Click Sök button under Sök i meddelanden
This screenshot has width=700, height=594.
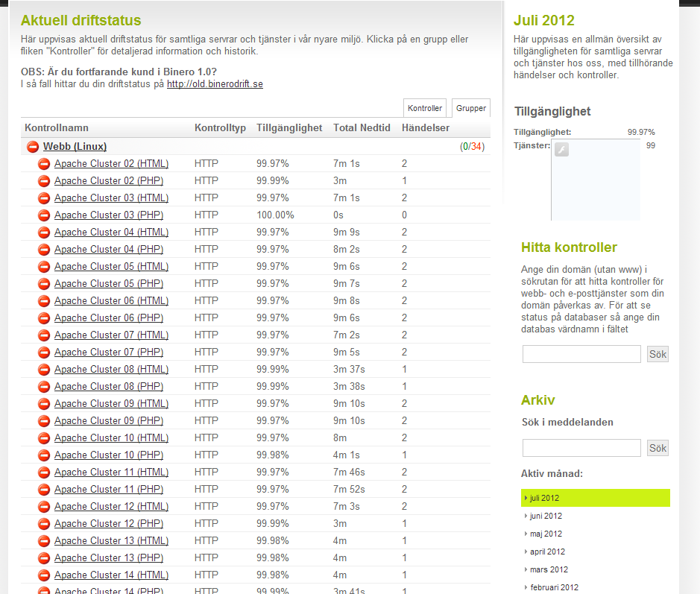coord(658,448)
